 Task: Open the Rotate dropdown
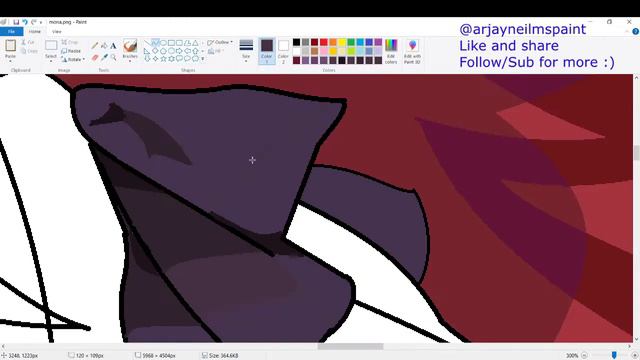tap(73, 60)
